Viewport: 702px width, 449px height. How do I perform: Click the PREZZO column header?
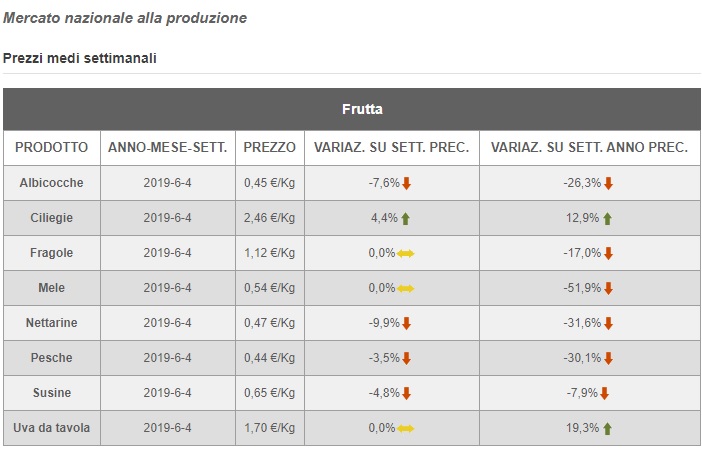[270, 147]
